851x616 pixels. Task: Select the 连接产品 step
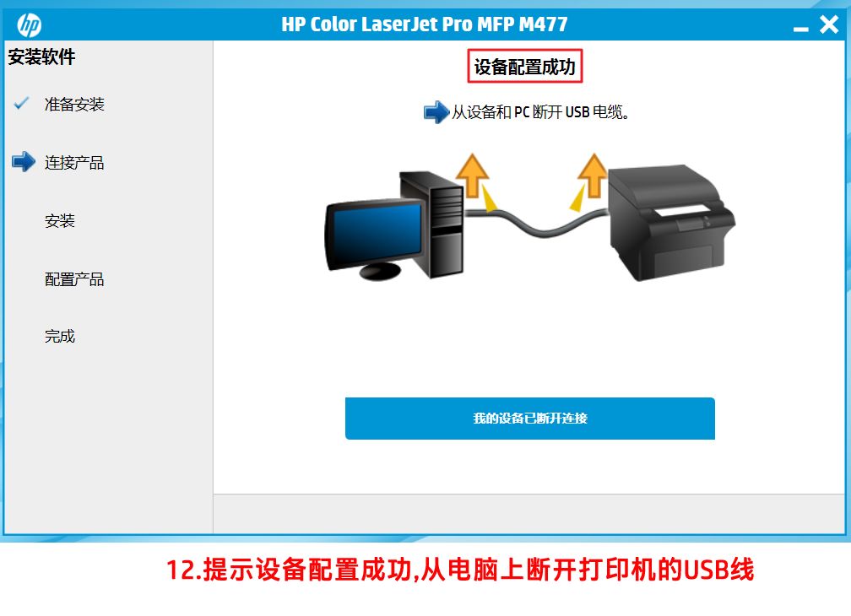(74, 163)
